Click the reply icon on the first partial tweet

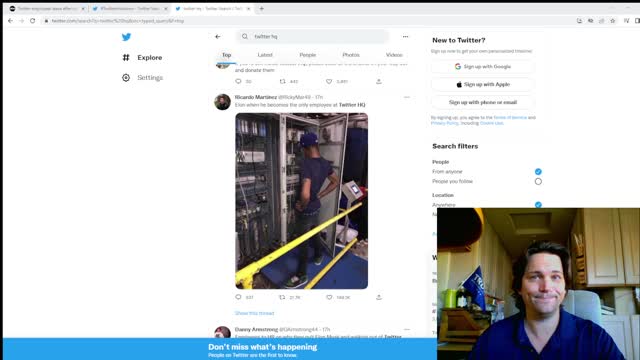[x=238, y=81]
